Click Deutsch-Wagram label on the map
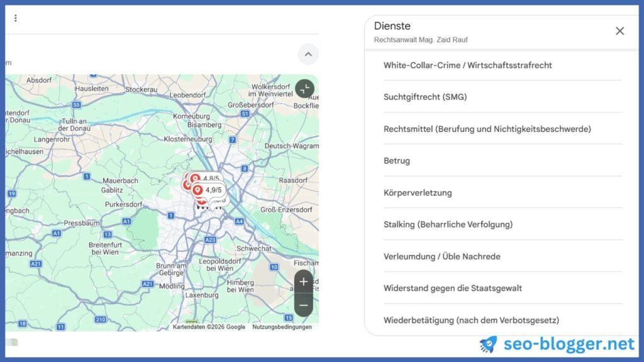 tap(292, 146)
